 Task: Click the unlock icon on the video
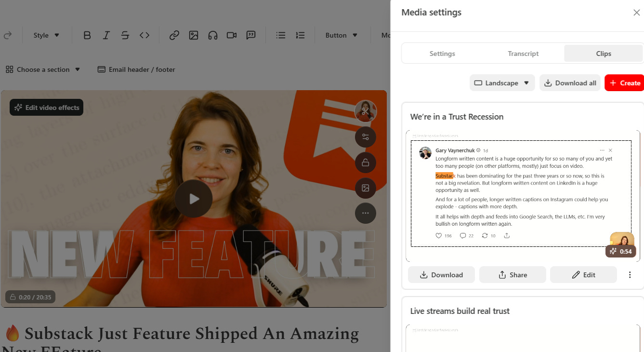click(366, 162)
